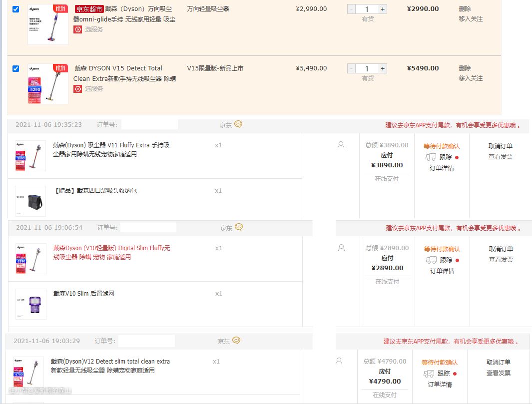This screenshot has width=532, height=404.
Task: Open 订单详情 for the V11 Fluffy order
Action: [442, 168]
